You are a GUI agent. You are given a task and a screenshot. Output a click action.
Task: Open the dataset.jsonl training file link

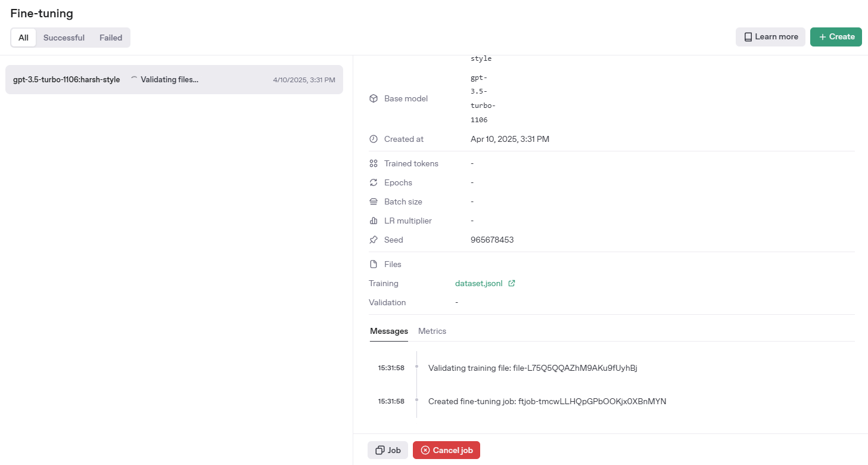pyautogui.click(x=480, y=283)
